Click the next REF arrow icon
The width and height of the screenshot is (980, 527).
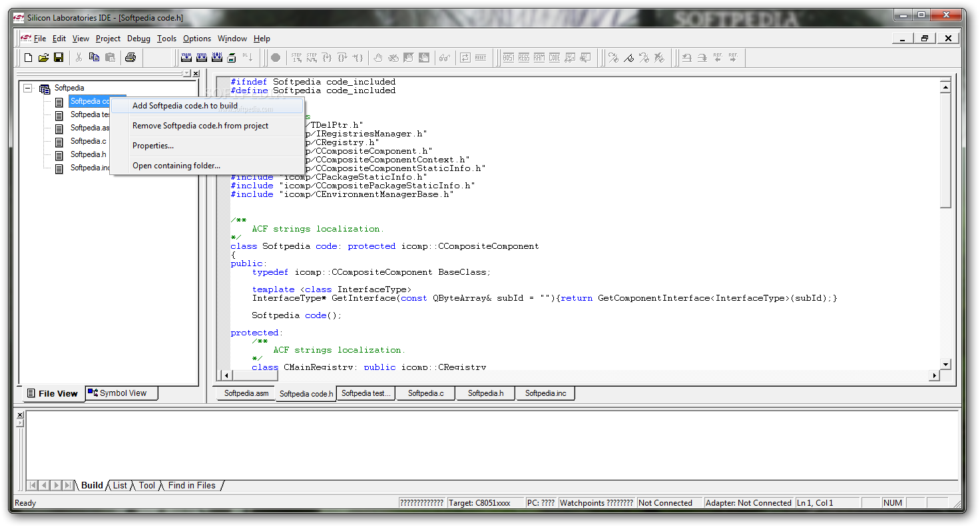click(x=733, y=58)
